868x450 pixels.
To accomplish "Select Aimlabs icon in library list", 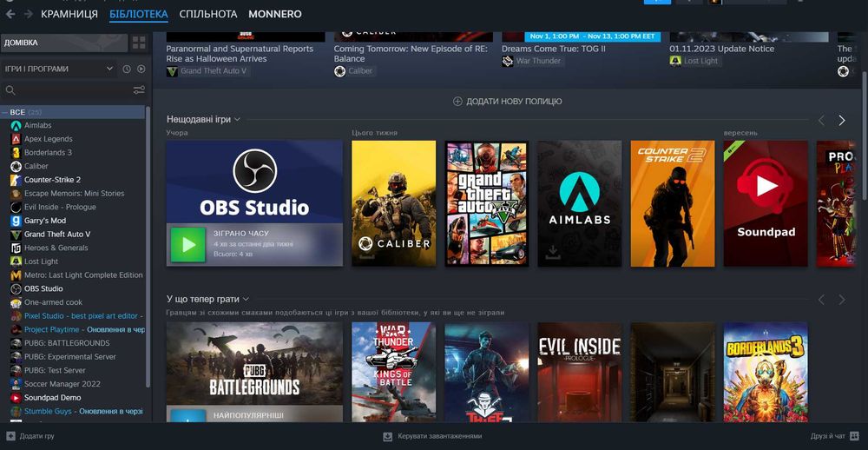I will click(16, 125).
